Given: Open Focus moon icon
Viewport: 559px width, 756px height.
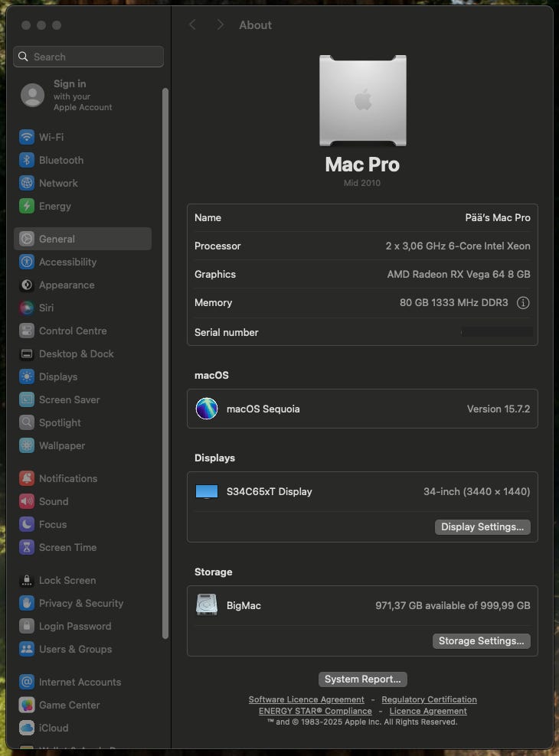Looking at the screenshot, I should coord(27,525).
